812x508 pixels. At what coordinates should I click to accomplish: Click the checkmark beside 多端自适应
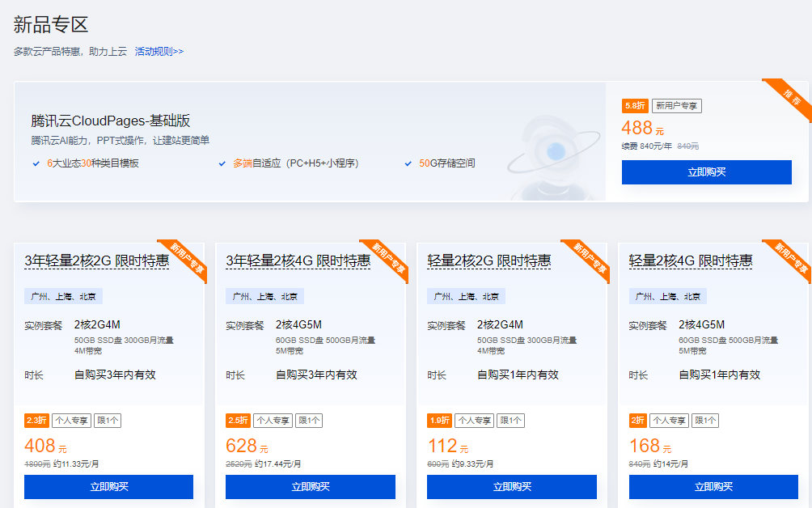(x=222, y=163)
